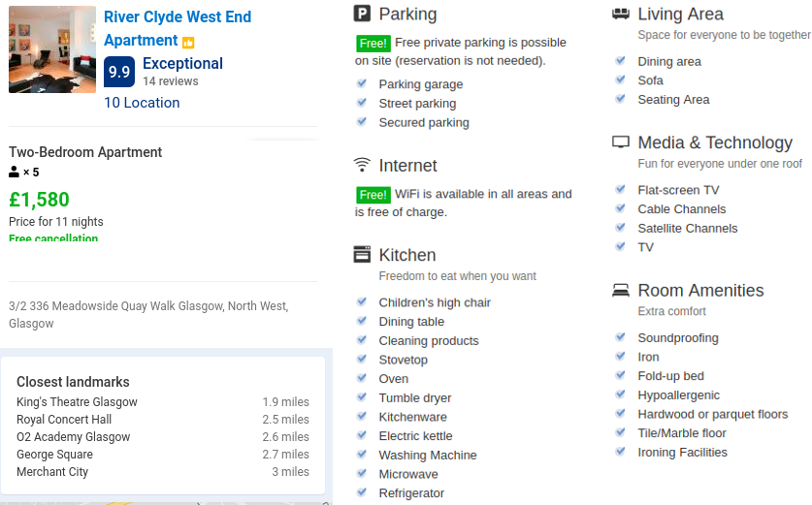Screen dimensions: 812x505
Task: Open the apartment photo thumbnail
Action: (x=52, y=48)
